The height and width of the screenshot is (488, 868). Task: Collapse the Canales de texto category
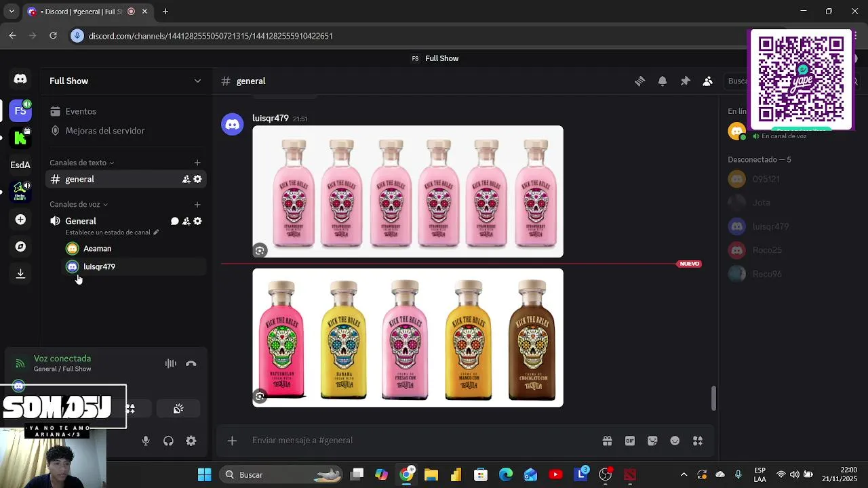click(81, 163)
